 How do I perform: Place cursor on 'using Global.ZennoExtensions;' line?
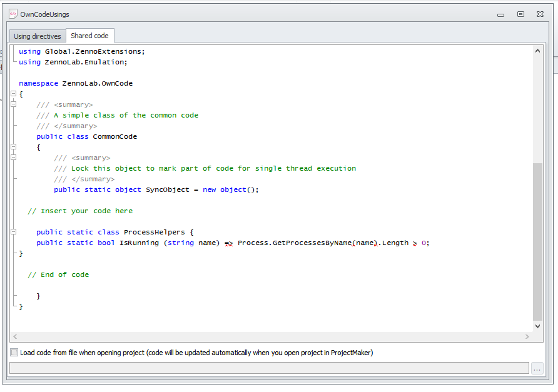pos(82,51)
